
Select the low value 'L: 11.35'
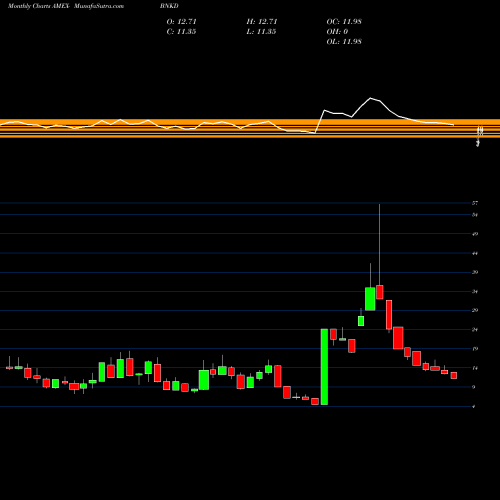point(261,32)
